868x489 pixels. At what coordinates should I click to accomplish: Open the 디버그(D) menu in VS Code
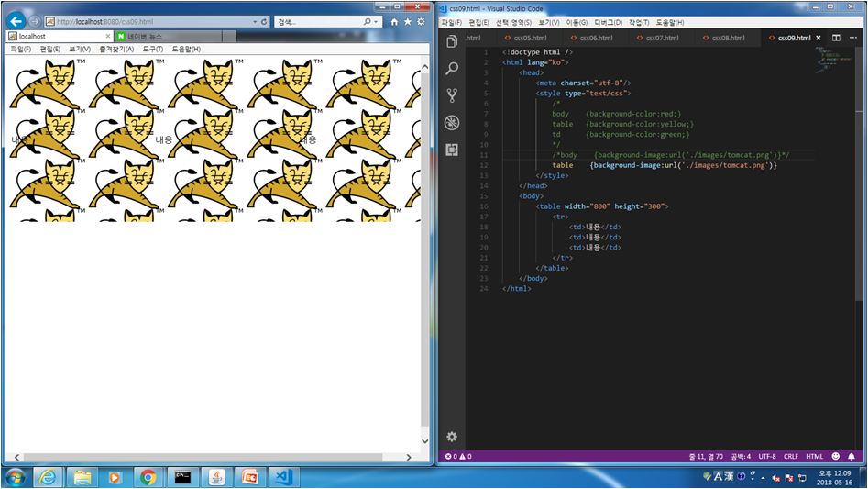click(608, 22)
